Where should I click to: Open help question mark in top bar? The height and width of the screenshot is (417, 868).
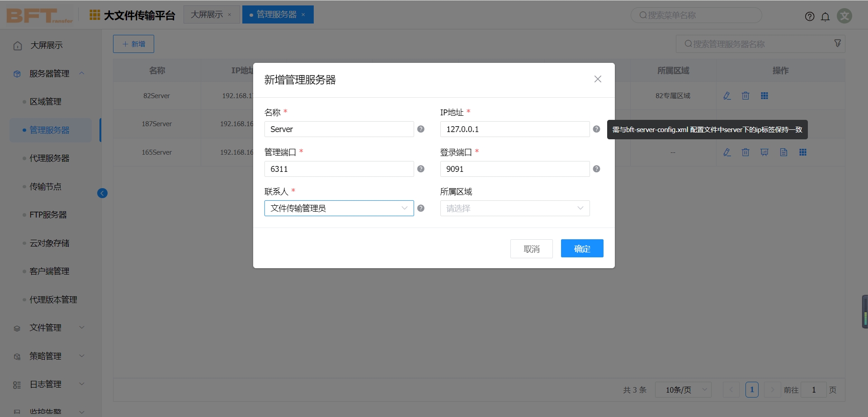click(x=809, y=17)
